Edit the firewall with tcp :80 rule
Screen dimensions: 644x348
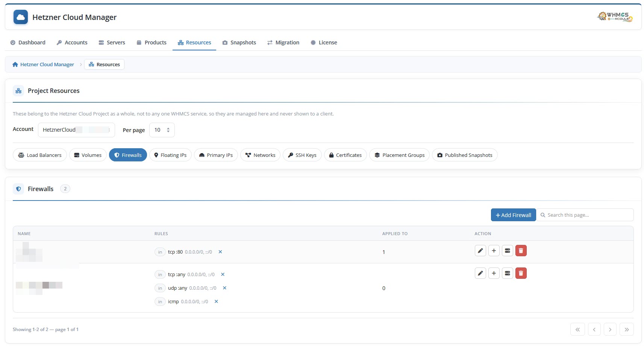[x=480, y=251]
